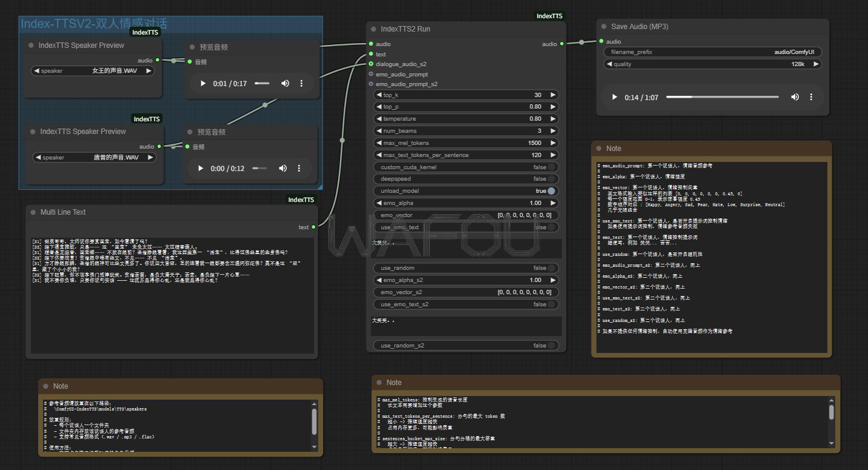This screenshot has width=868, height=470.
Task: Decrease top_p value with left arrow
Action: click(x=379, y=107)
